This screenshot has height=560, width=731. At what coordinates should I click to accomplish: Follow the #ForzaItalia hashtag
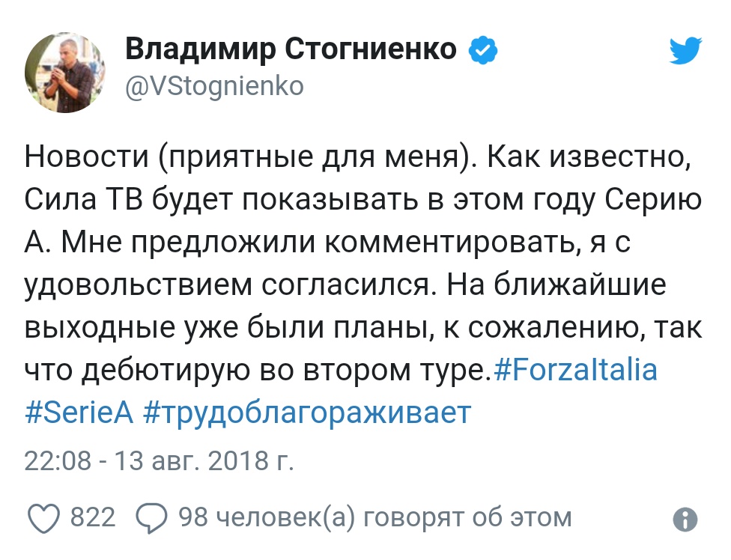coord(574,371)
